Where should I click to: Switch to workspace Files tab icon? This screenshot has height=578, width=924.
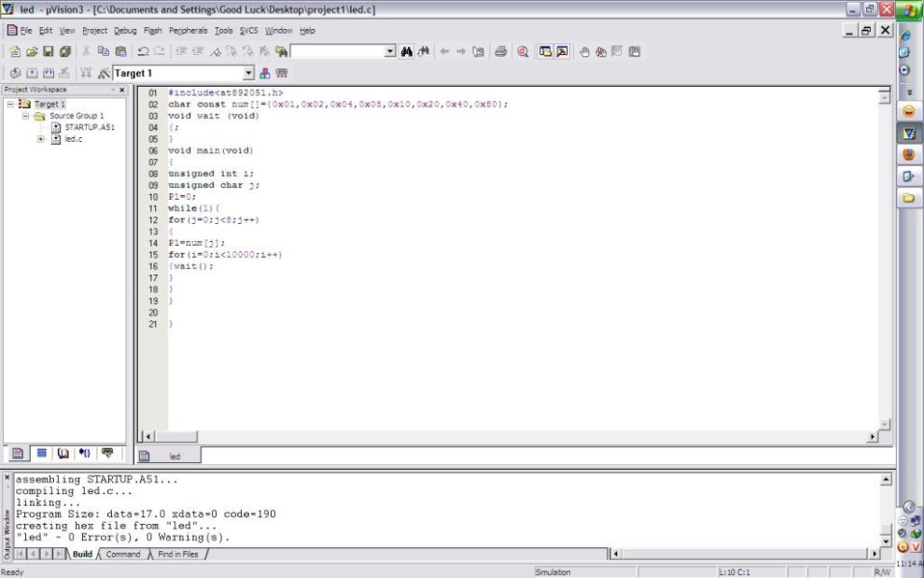tap(18, 453)
